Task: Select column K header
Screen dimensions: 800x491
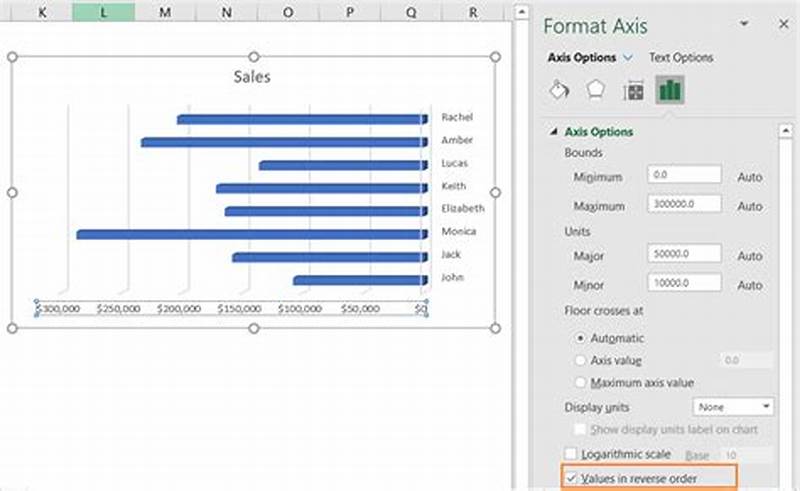Action: (42, 12)
